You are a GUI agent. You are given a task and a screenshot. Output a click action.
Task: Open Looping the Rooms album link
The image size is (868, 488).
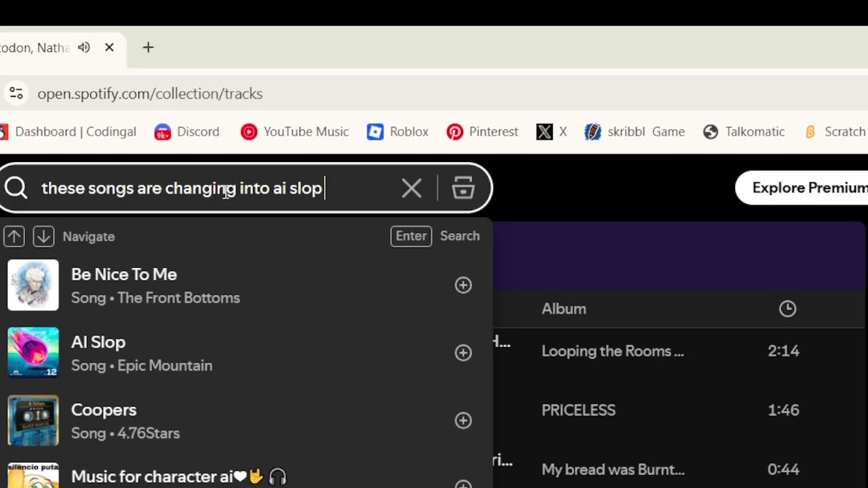[x=612, y=351]
